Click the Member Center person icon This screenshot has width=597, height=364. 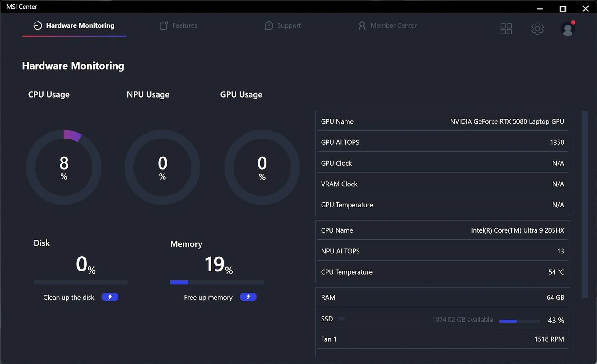click(x=362, y=26)
